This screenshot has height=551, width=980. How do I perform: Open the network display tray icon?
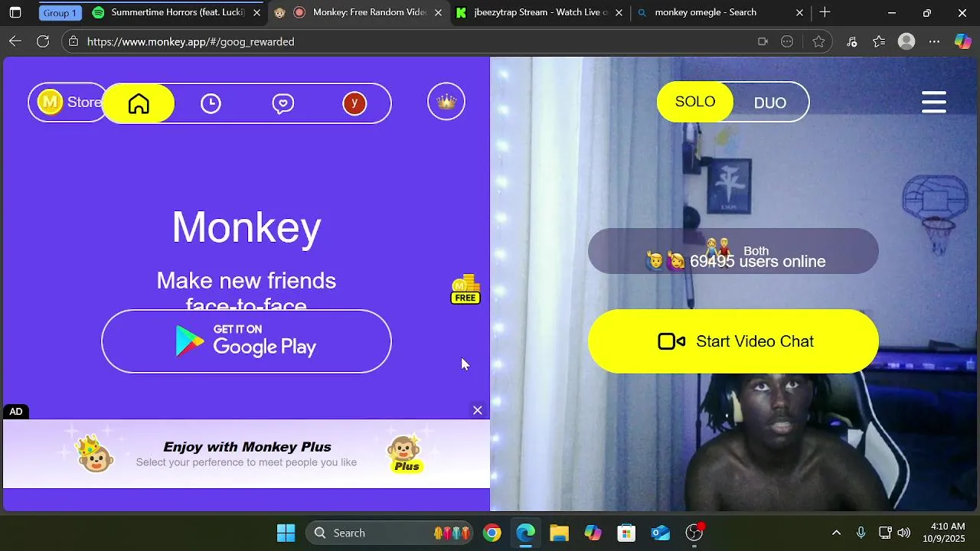pyautogui.click(x=885, y=533)
